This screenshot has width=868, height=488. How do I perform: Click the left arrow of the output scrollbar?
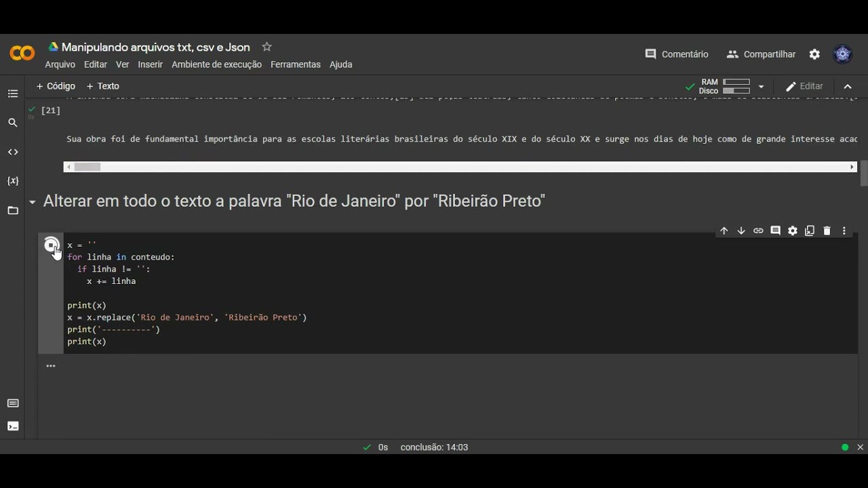pos(68,167)
